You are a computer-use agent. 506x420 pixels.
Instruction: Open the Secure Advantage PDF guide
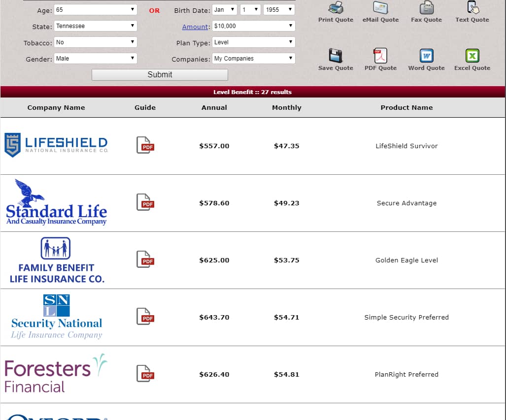tap(145, 202)
